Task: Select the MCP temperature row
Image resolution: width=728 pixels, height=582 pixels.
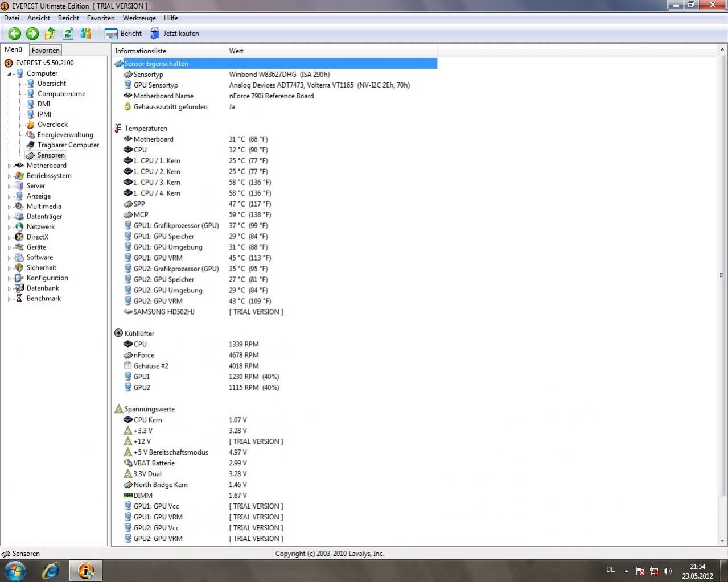Action: tap(275, 215)
